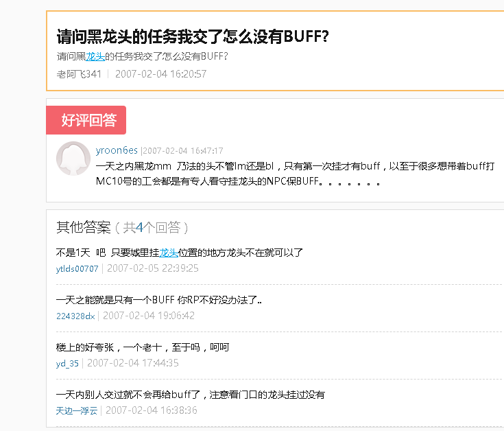Viewport: 504px width, 431px height.
Task: Click timestamp 2007-02-05 22:39:25
Action: tap(152, 268)
